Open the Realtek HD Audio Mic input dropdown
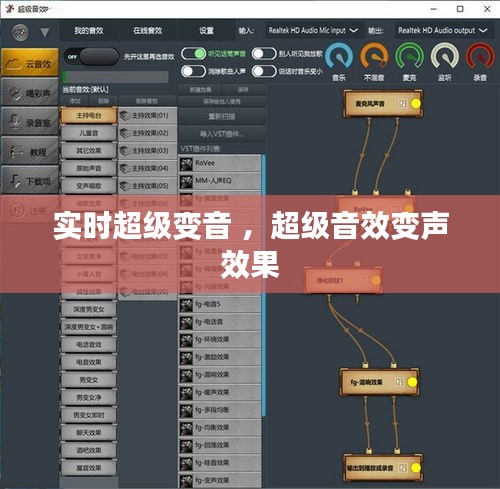The width and height of the screenshot is (500, 489). tap(313, 31)
